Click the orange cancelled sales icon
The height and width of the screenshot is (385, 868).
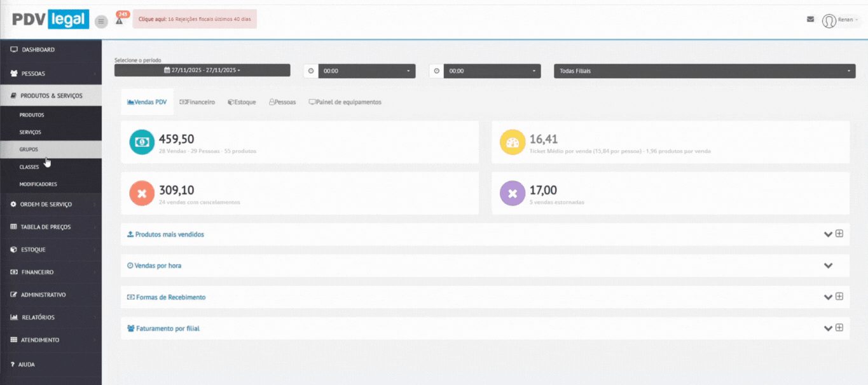[x=141, y=193]
